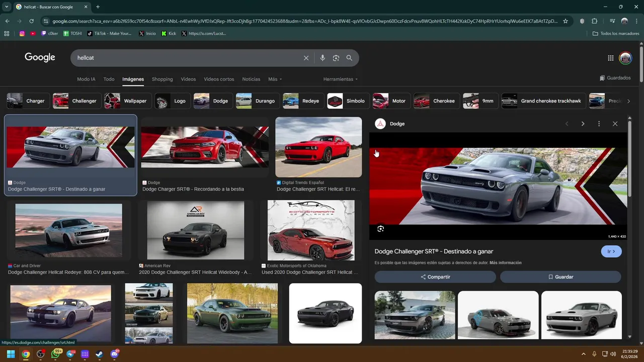Switch to the Videos tab
Viewport: 644px width, 362px height.
[x=188, y=79]
